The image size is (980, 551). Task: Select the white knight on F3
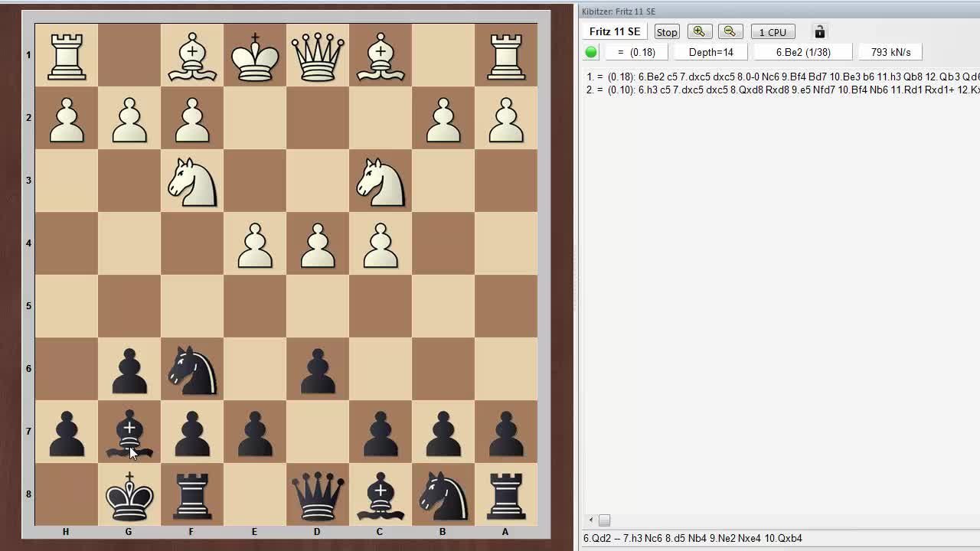[x=192, y=181]
